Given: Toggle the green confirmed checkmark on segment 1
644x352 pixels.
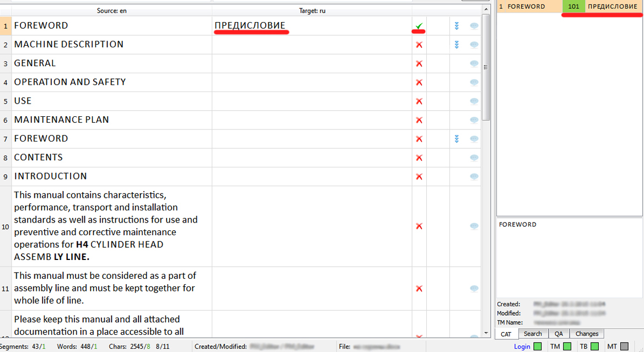Looking at the screenshot, I should (419, 26).
